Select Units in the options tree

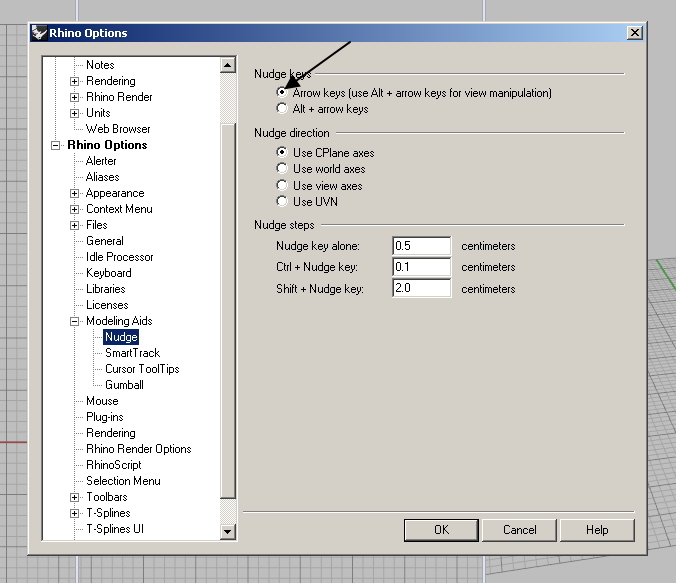point(98,113)
